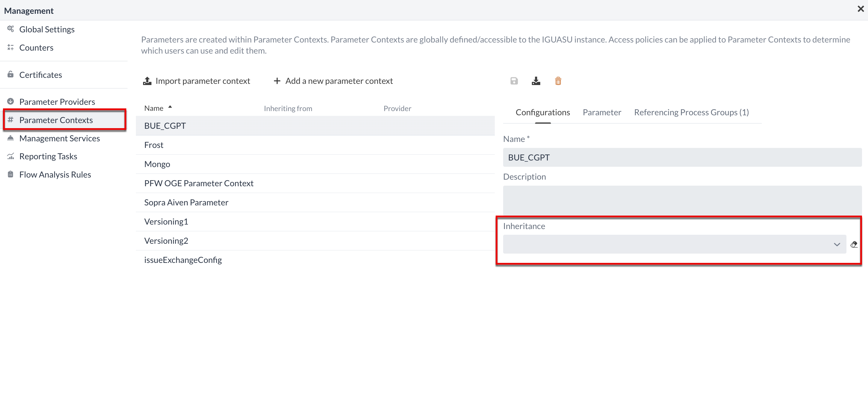Close the Management dialog
868x403 pixels.
(861, 9)
